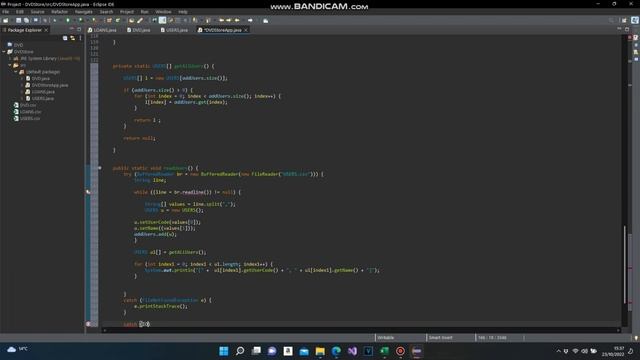Click the vertical editor scrollbar thumb
The height and width of the screenshot is (360, 640).
point(624,264)
